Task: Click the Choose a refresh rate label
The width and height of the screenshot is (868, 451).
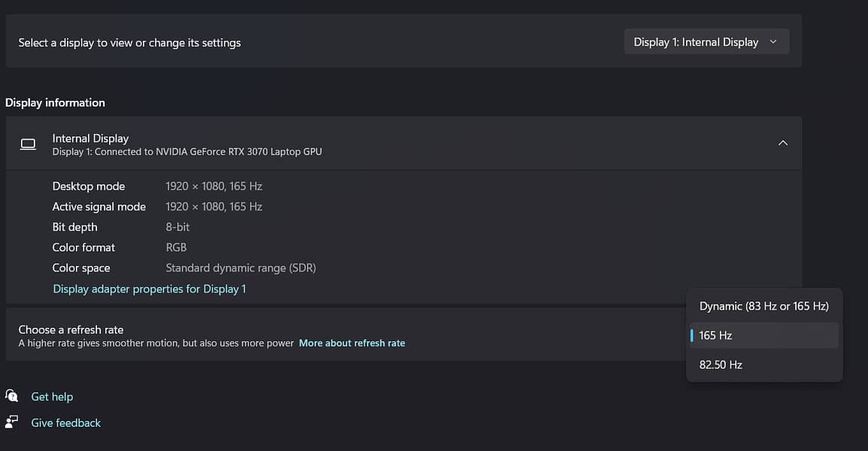Action: [x=71, y=329]
